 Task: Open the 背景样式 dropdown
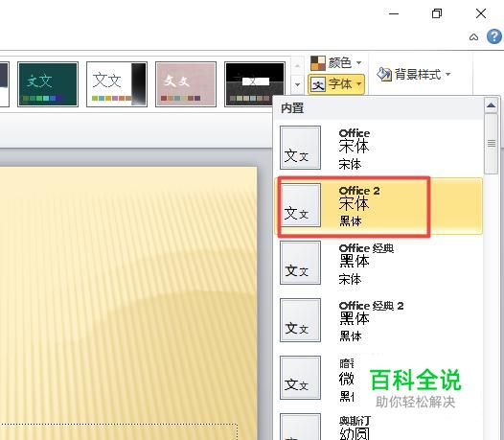click(414, 75)
